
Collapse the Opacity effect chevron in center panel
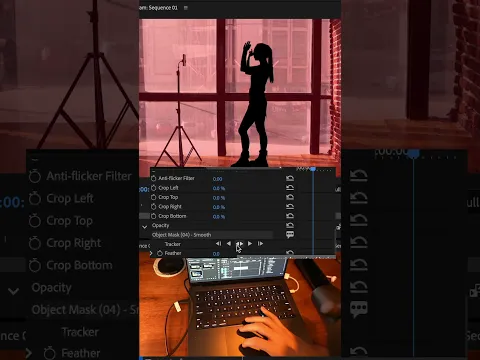145,227
